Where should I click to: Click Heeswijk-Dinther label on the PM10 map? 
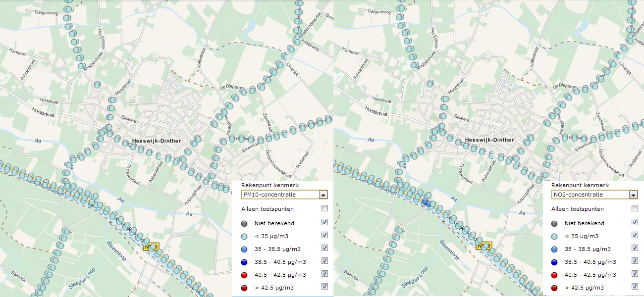[157, 141]
